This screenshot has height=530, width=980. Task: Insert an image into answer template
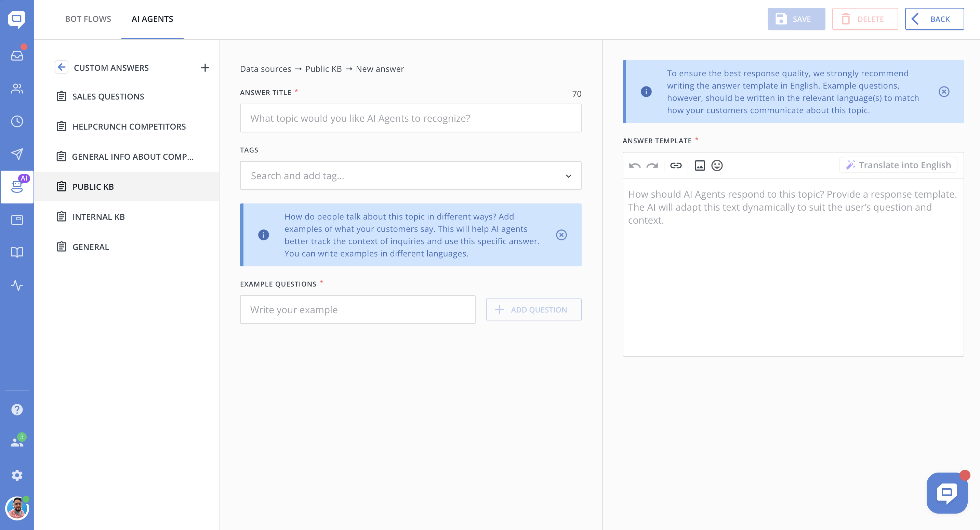click(x=700, y=165)
